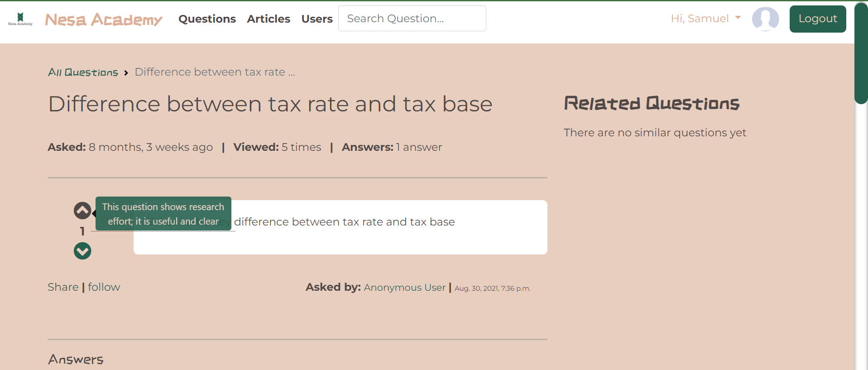The image size is (868, 370).
Task: Click the question vote count number
Action: tap(82, 231)
